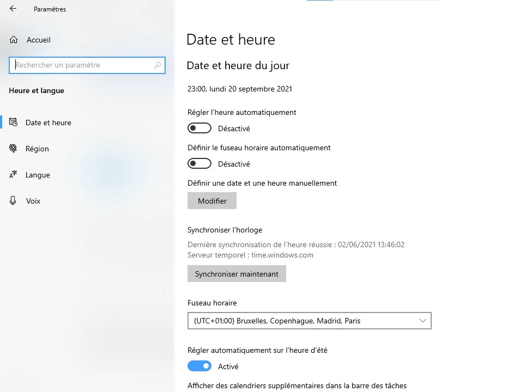Enable Régler l'heure automatiquement

[199, 128]
